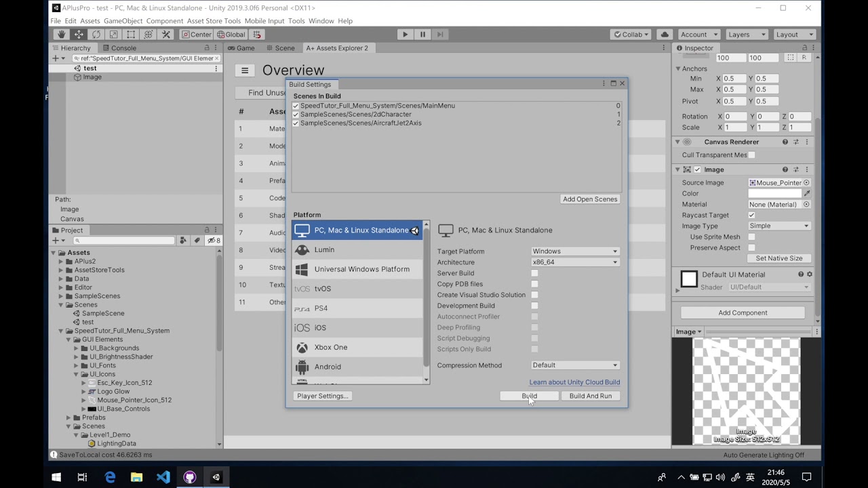This screenshot has width=868, height=488.
Task: Click Add Component button
Action: 743,313
